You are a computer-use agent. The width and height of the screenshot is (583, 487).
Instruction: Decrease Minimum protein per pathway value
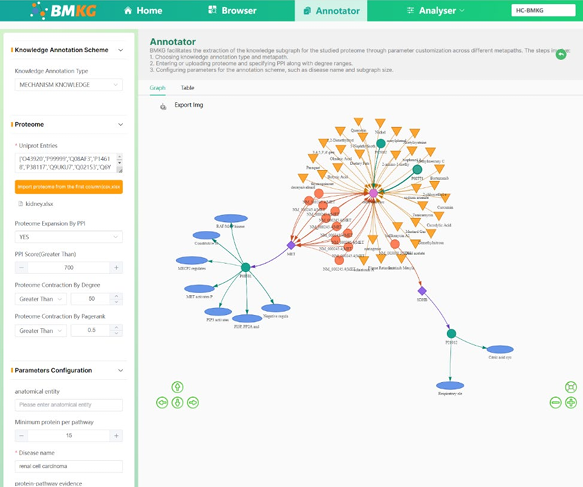coord(22,436)
